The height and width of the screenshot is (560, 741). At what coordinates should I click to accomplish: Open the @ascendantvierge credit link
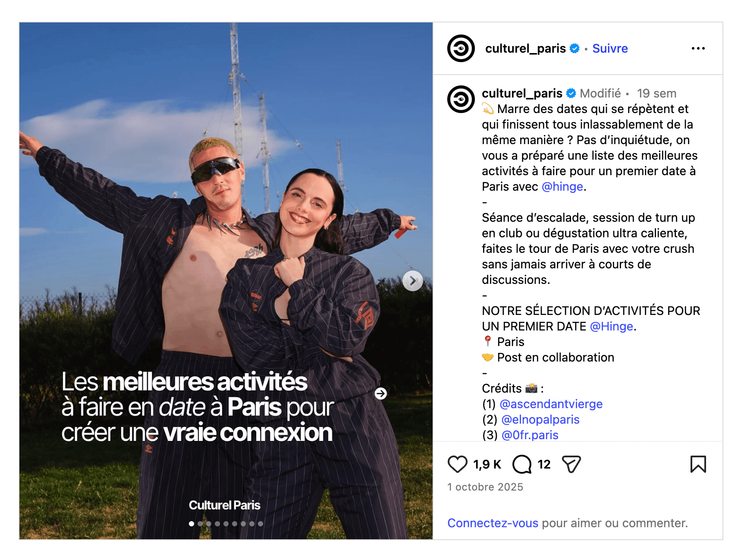pos(551,404)
